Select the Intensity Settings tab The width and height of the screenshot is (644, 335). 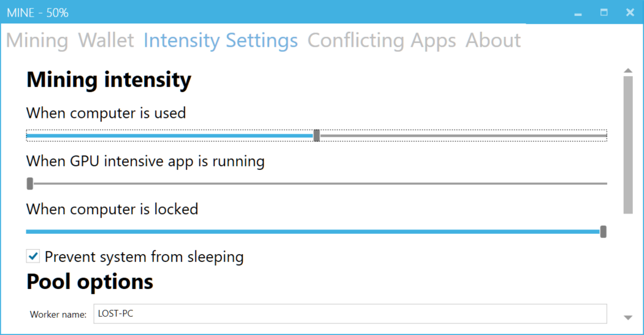(220, 40)
